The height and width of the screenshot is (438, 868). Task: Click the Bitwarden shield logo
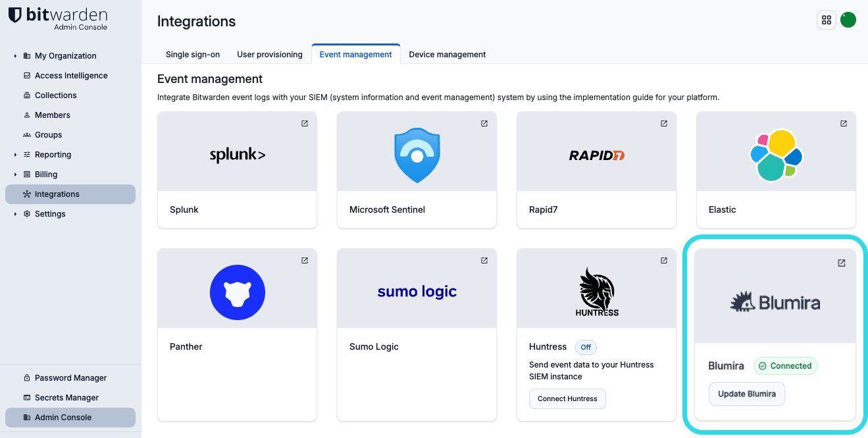tap(15, 15)
